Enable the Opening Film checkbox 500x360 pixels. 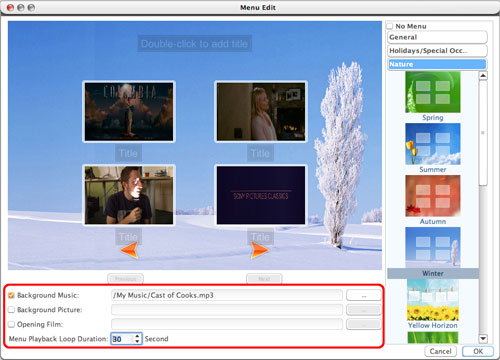tap(11, 324)
